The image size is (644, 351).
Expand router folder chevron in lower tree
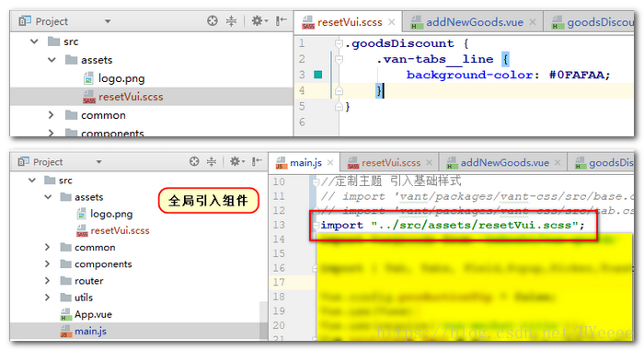point(47,281)
